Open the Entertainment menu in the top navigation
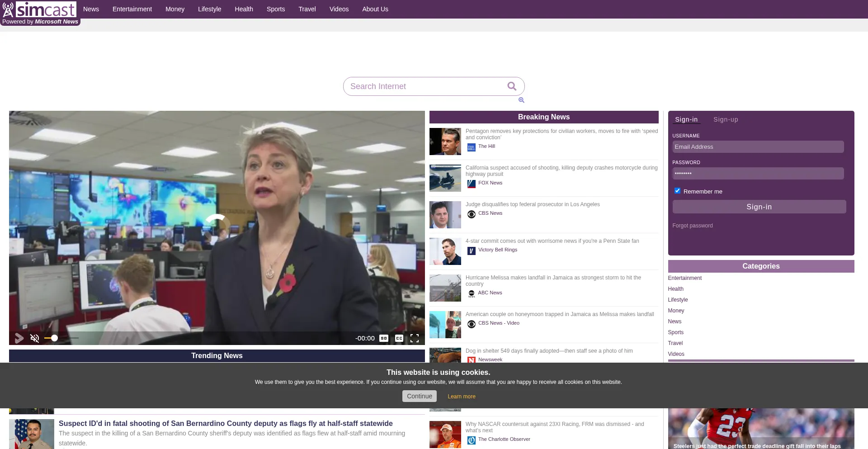 point(132,9)
